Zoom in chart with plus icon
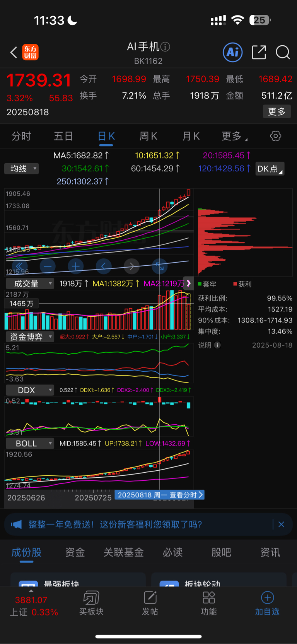The width and height of the screenshot is (297, 644). pyautogui.click(x=75, y=266)
